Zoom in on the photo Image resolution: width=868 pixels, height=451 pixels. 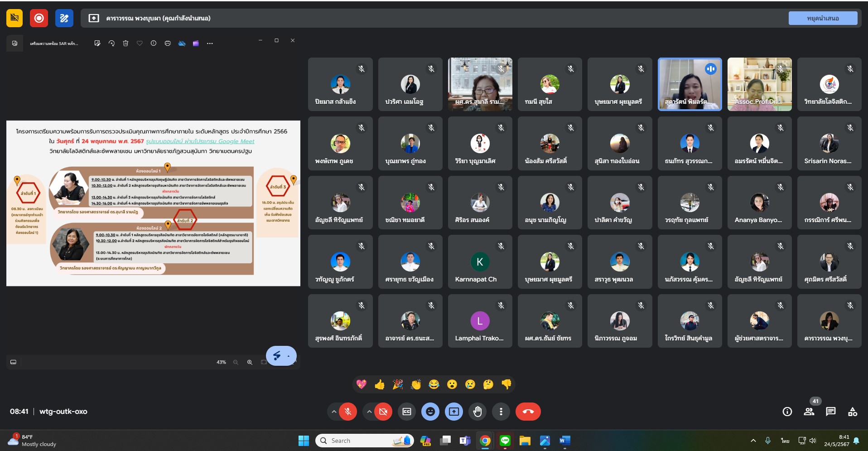point(250,362)
